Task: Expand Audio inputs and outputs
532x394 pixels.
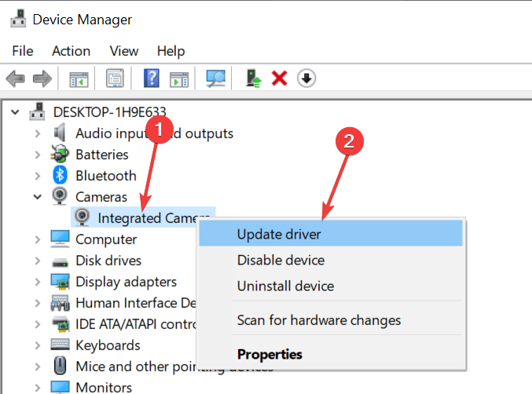Action: click(x=37, y=133)
